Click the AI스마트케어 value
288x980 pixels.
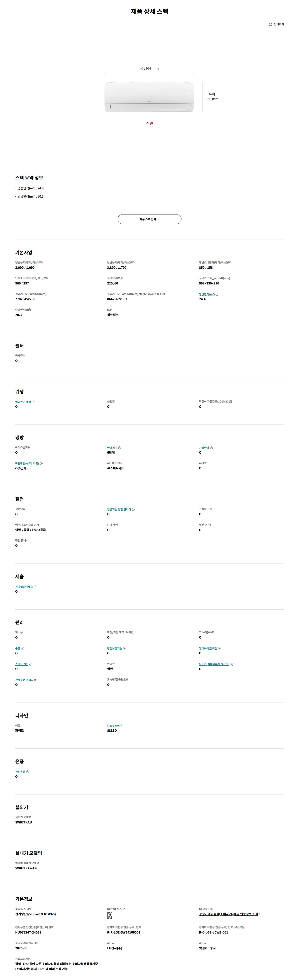pos(116,468)
